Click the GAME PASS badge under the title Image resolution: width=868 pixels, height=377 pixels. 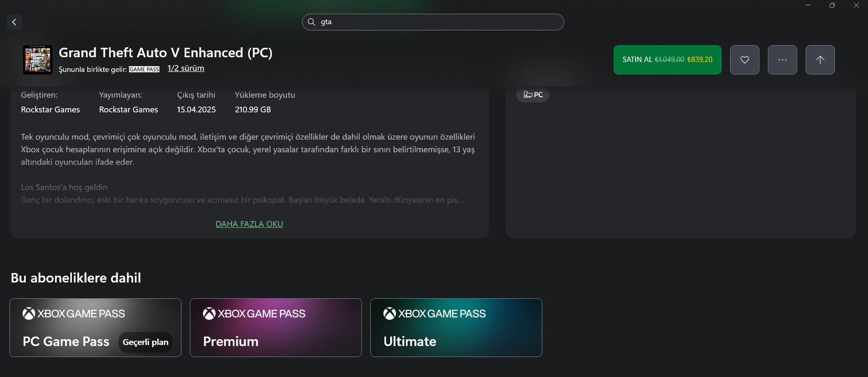click(x=144, y=69)
